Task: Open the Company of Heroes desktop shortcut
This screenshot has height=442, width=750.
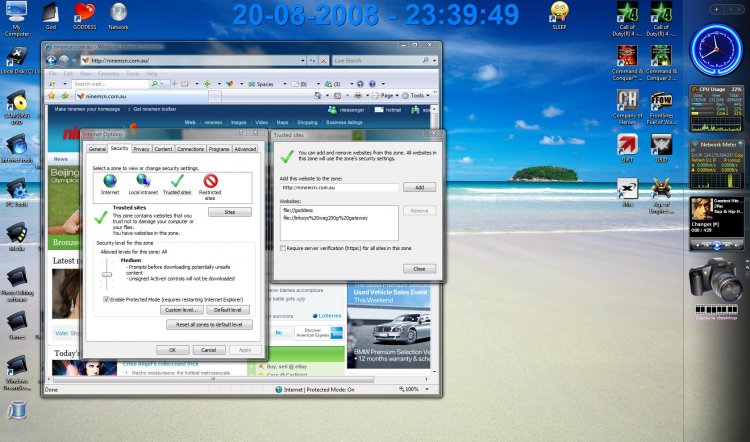Action: [628, 103]
